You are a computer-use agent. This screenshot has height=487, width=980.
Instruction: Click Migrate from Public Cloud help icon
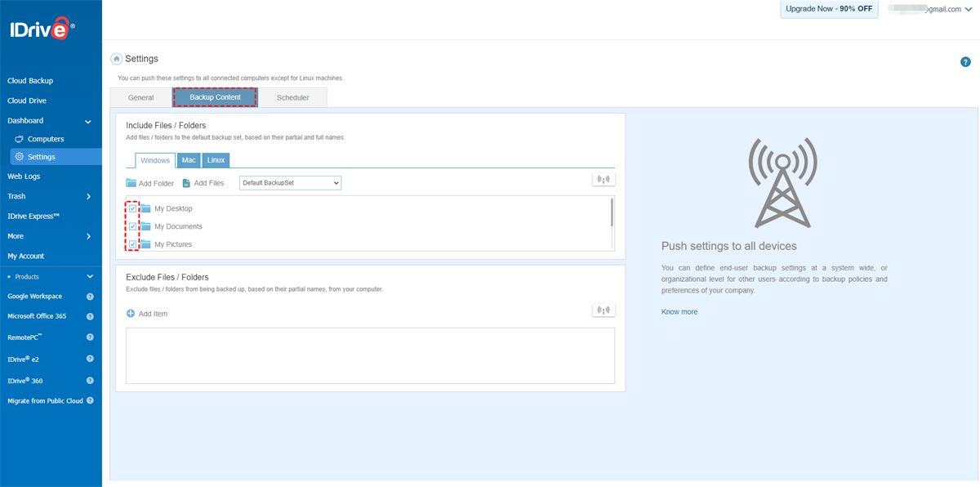click(x=90, y=400)
